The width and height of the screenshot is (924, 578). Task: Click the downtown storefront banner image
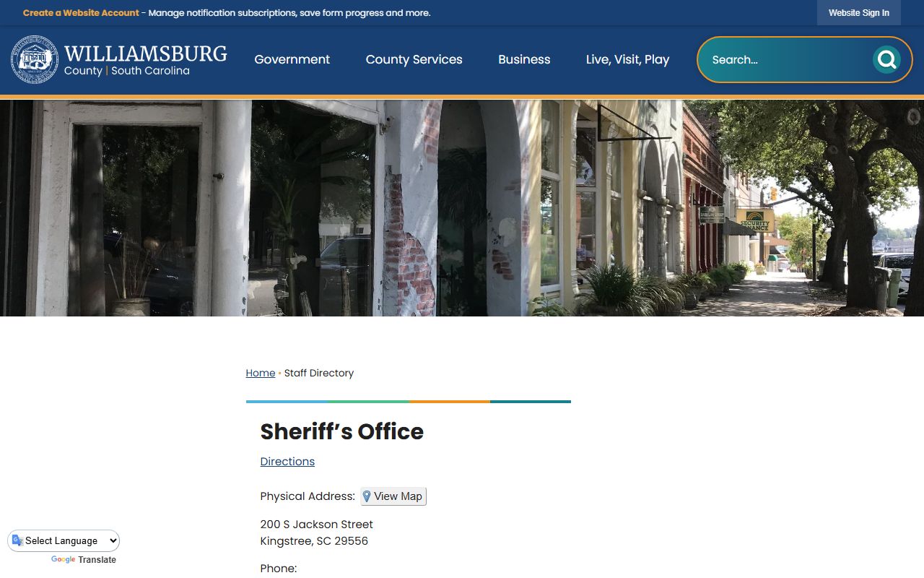pyautogui.click(x=462, y=208)
